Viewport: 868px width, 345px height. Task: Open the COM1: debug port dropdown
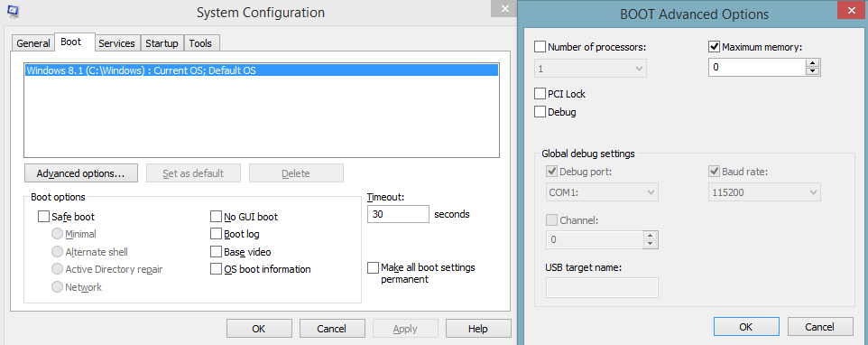point(603,192)
